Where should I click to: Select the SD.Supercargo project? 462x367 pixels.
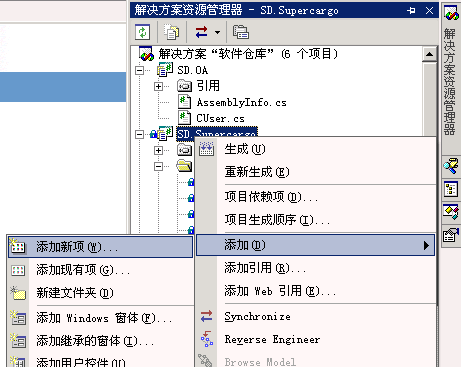click(x=217, y=132)
